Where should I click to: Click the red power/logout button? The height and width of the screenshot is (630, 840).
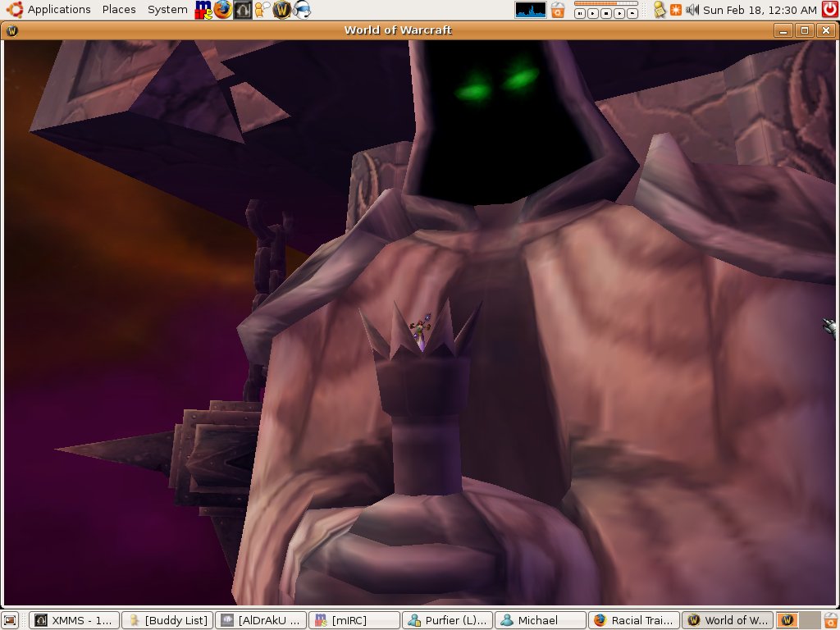[x=830, y=10]
